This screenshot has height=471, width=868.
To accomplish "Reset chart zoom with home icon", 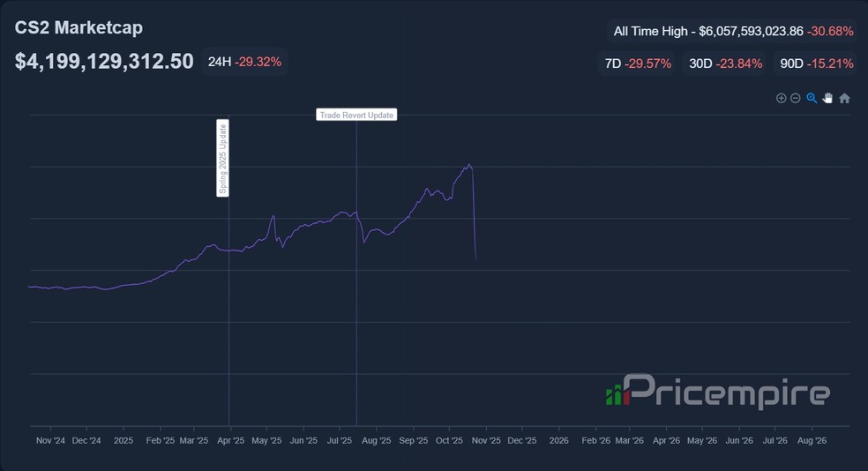I will coord(844,98).
